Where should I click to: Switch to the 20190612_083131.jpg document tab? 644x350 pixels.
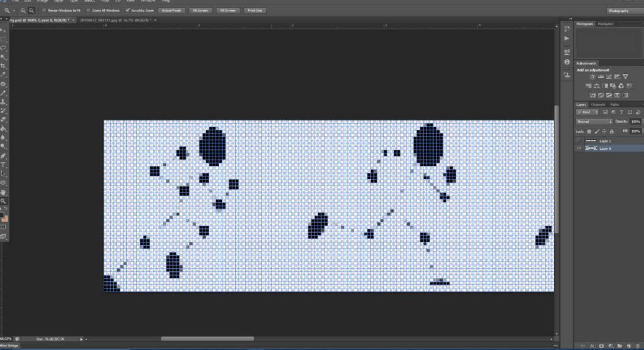click(x=116, y=20)
